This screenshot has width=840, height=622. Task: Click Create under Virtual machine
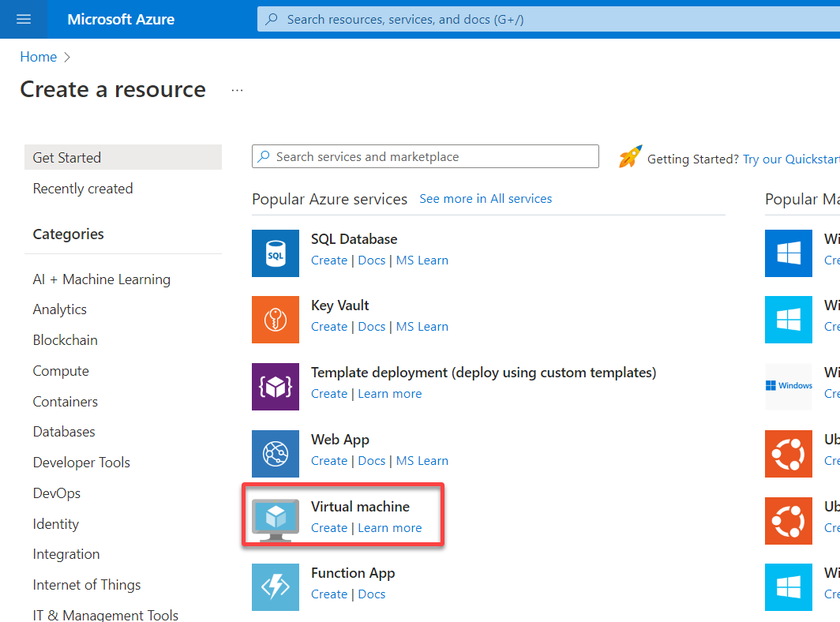(x=329, y=528)
